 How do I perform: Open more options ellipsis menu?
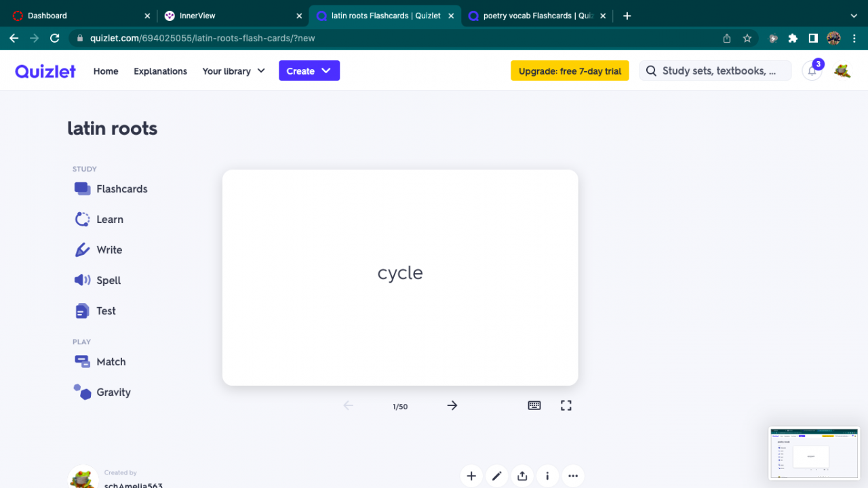pyautogui.click(x=573, y=476)
